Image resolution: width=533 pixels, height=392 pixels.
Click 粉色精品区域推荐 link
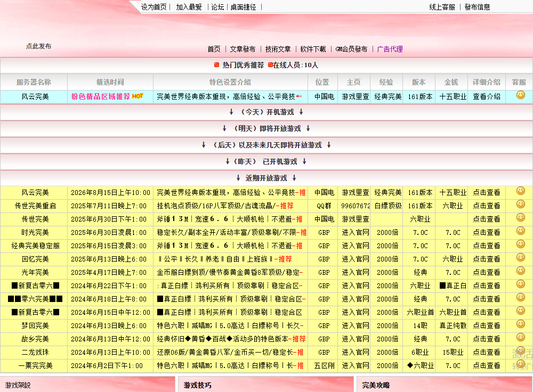101,96
